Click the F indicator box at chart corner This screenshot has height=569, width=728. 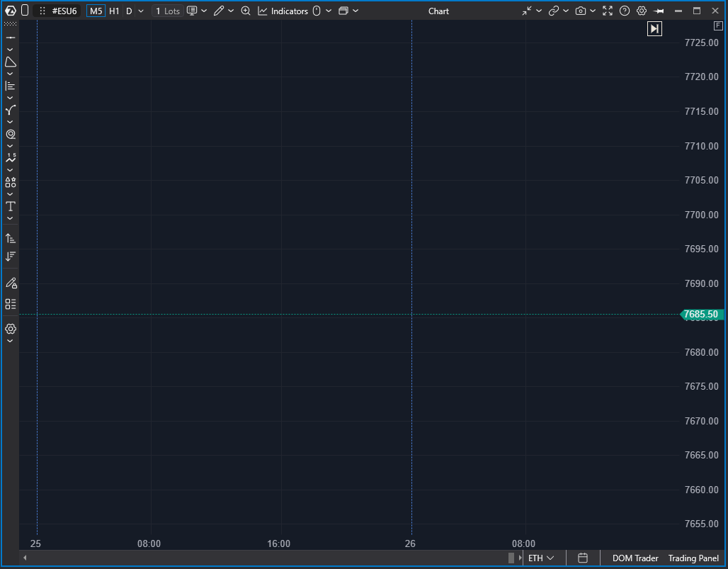[718, 26]
